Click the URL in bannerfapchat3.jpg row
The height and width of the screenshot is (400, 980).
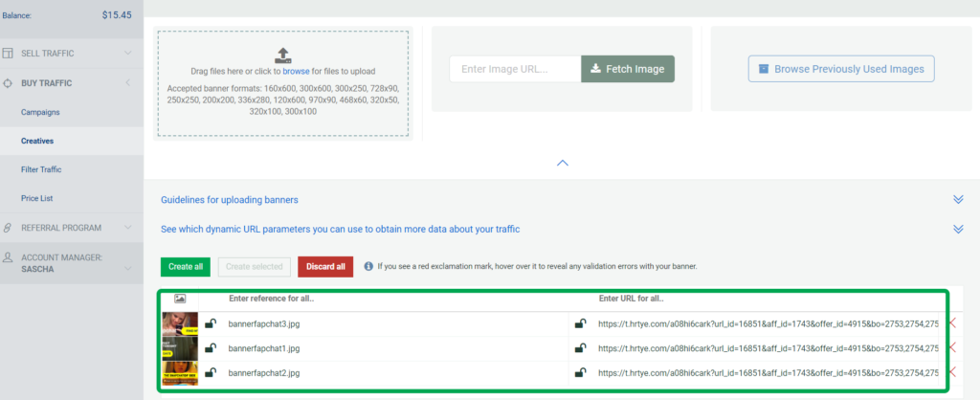768,323
